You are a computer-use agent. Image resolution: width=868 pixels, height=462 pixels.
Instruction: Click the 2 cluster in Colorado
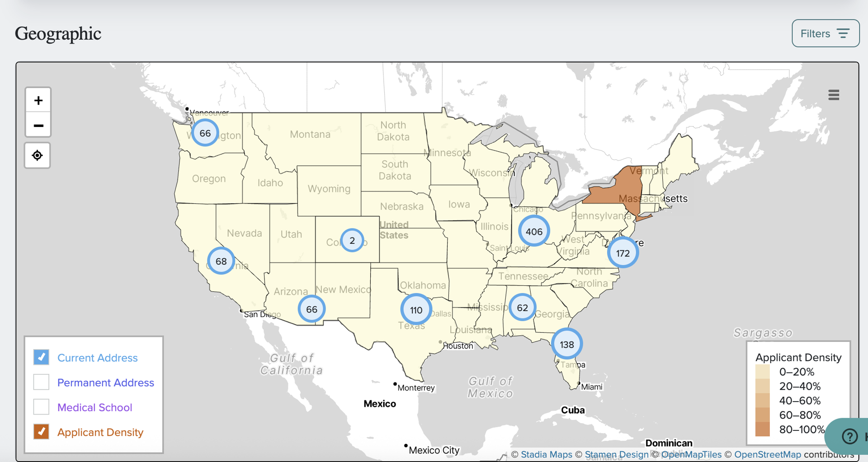(352, 240)
